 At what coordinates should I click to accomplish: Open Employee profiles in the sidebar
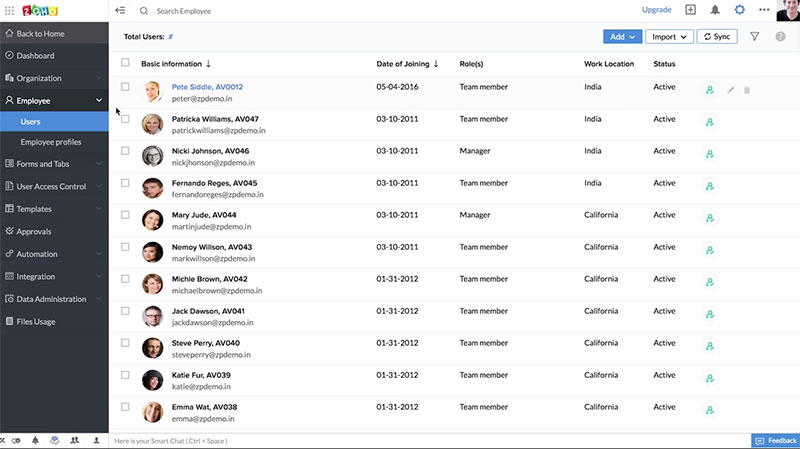point(51,142)
